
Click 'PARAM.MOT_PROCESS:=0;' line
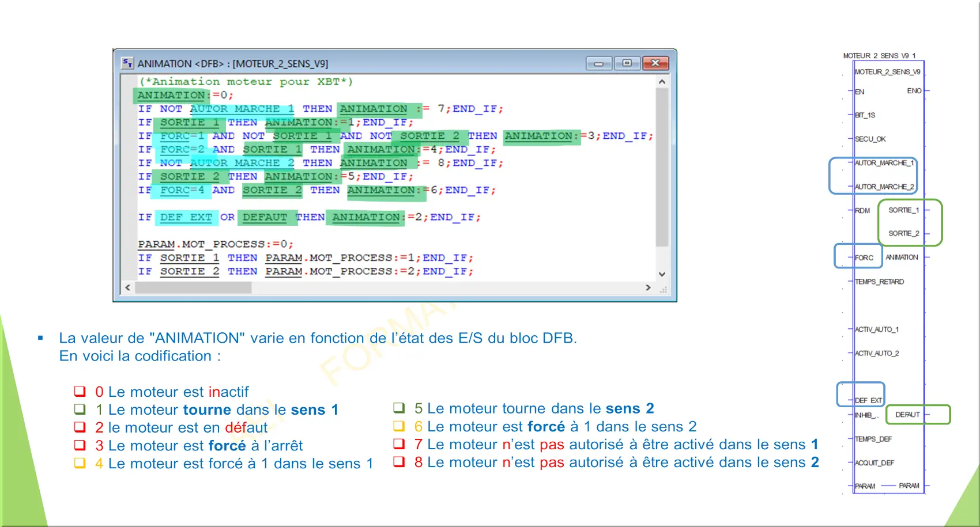pyautogui.click(x=216, y=244)
